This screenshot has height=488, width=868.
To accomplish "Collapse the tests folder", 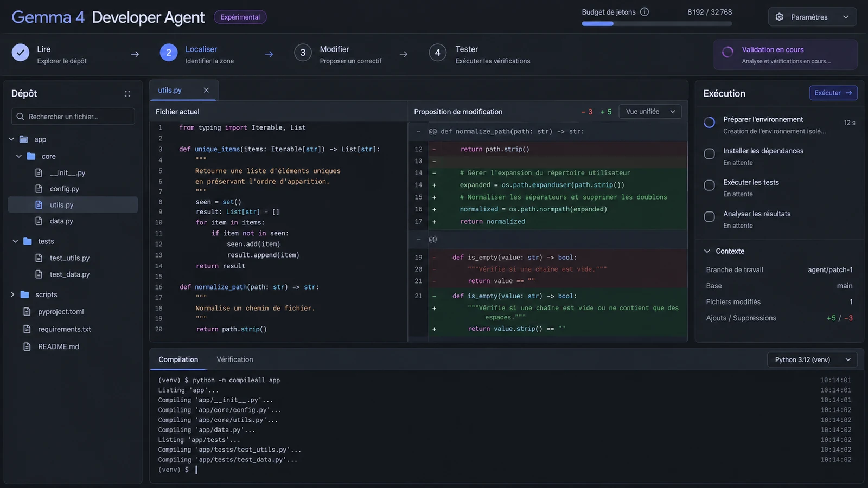I will click(x=15, y=241).
